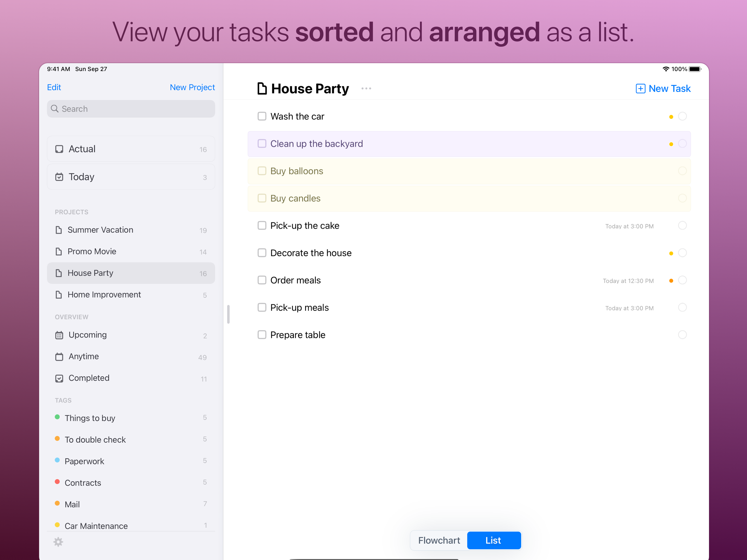Check off the Wash the car task
Viewport: 747px width, 560px height.
pos(262,116)
